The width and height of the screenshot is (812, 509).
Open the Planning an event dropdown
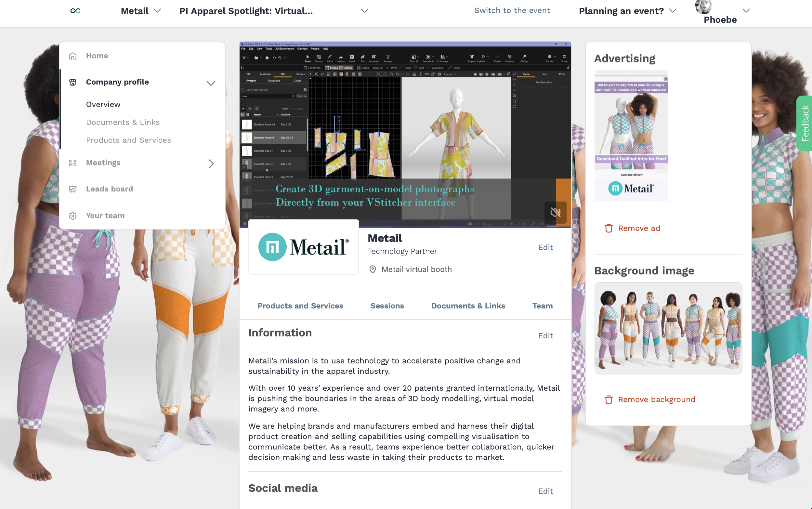pos(627,11)
